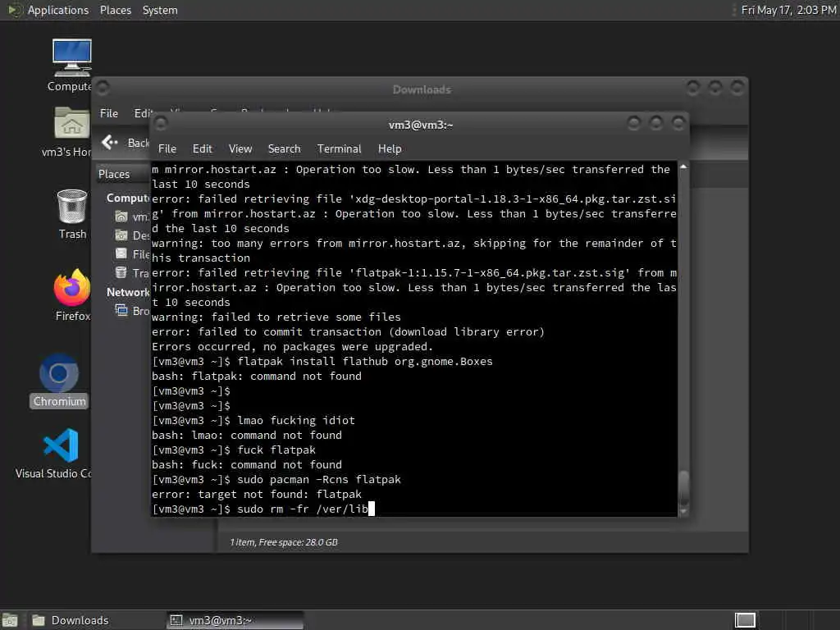840x630 pixels.
Task: Open the terminal File menu
Action: [x=167, y=149]
